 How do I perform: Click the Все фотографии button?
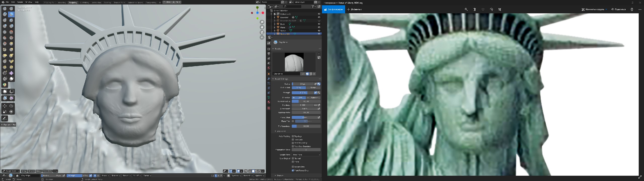(334, 9)
